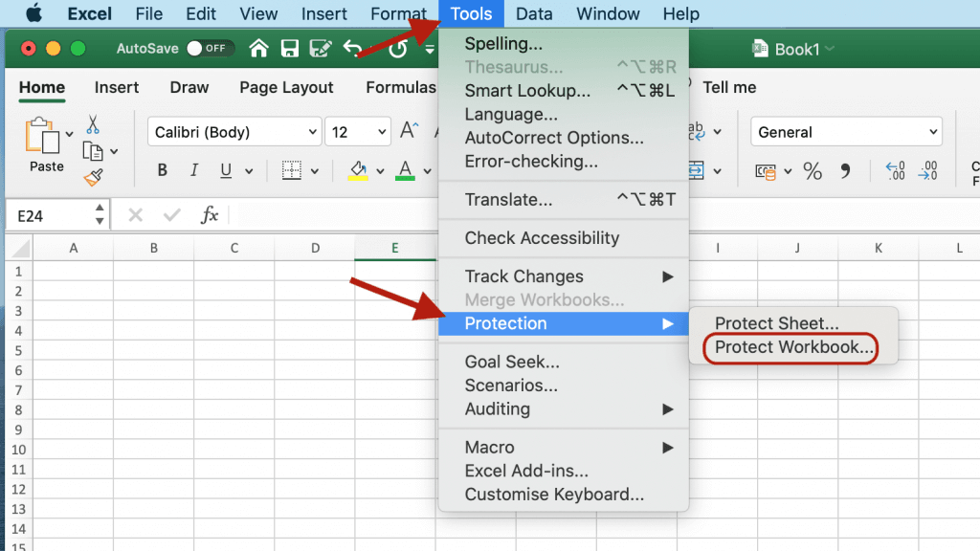The width and height of the screenshot is (980, 551).
Task: Click the Name Box showing E24
Action: (48, 216)
